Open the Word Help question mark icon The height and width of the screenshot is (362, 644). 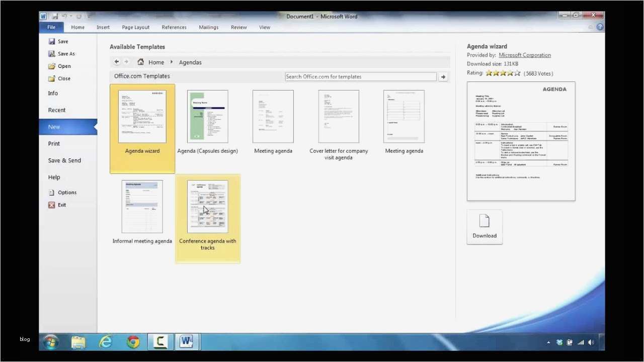600,27
